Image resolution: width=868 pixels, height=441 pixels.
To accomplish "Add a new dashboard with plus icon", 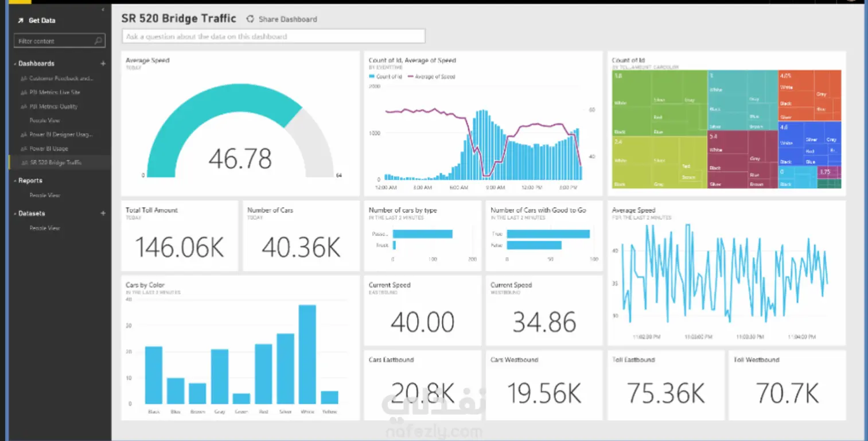I will pyautogui.click(x=103, y=64).
